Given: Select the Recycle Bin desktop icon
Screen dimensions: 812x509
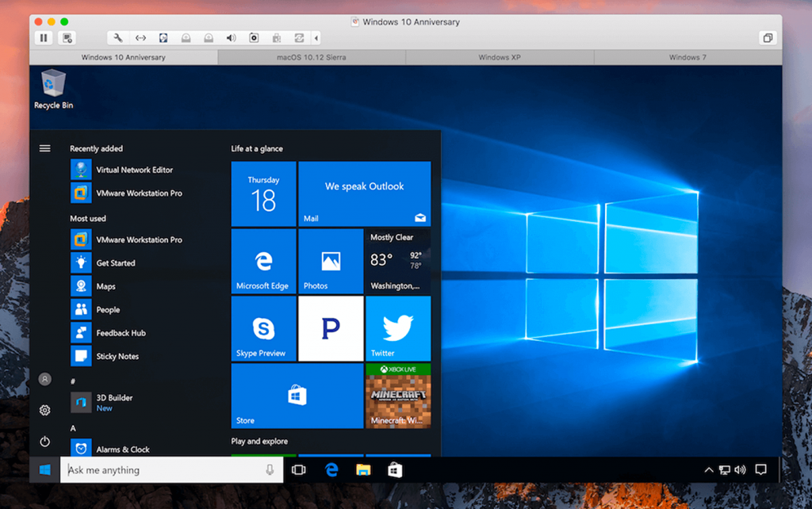Looking at the screenshot, I should (53, 89).
